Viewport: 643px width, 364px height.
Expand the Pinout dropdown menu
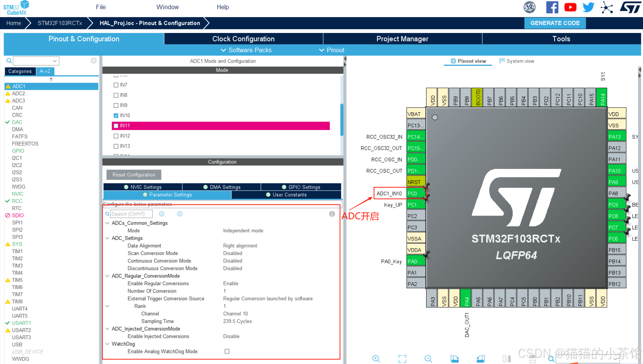coord(331,50)
